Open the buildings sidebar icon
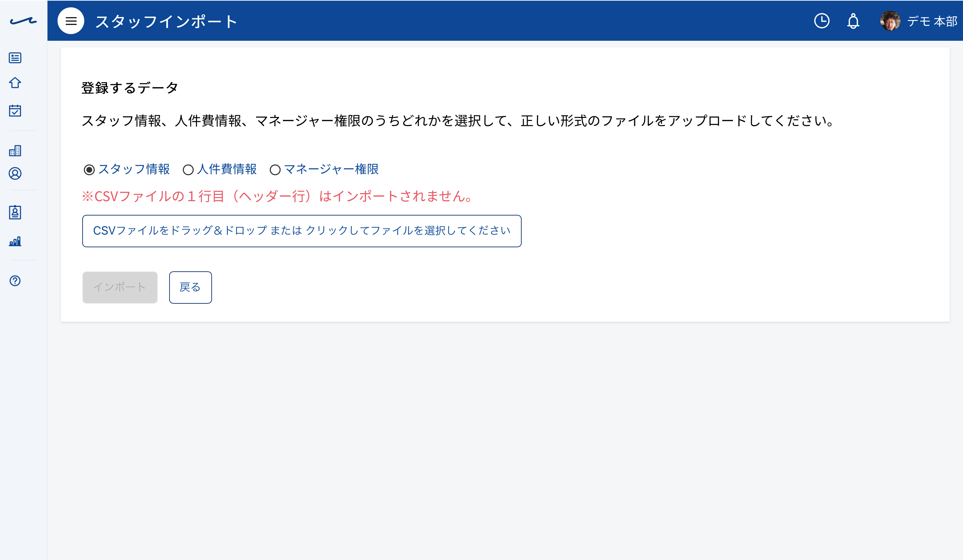 pos(15,150)
